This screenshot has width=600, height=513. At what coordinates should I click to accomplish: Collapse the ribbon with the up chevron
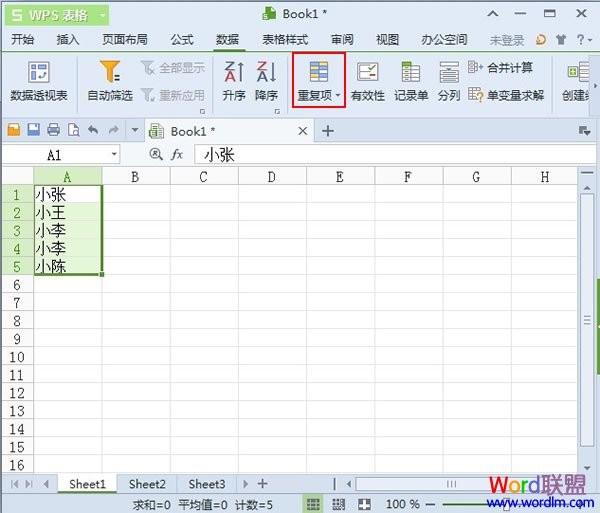pos(493,14)
